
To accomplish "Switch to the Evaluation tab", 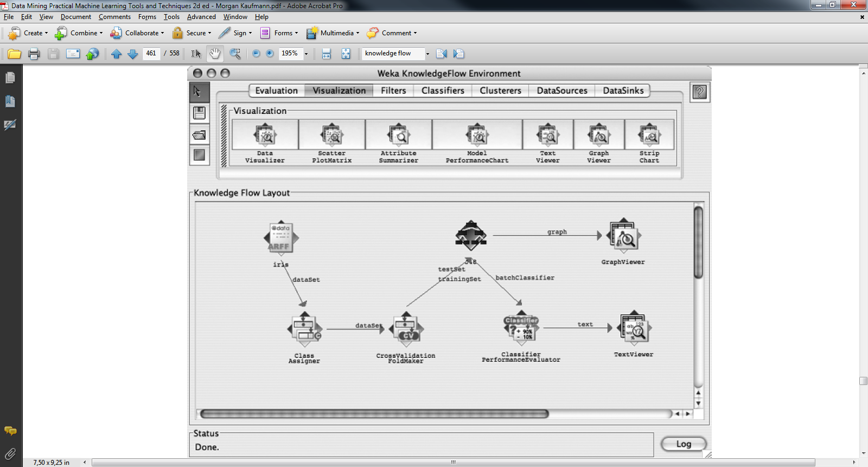I will coord(277,91).
